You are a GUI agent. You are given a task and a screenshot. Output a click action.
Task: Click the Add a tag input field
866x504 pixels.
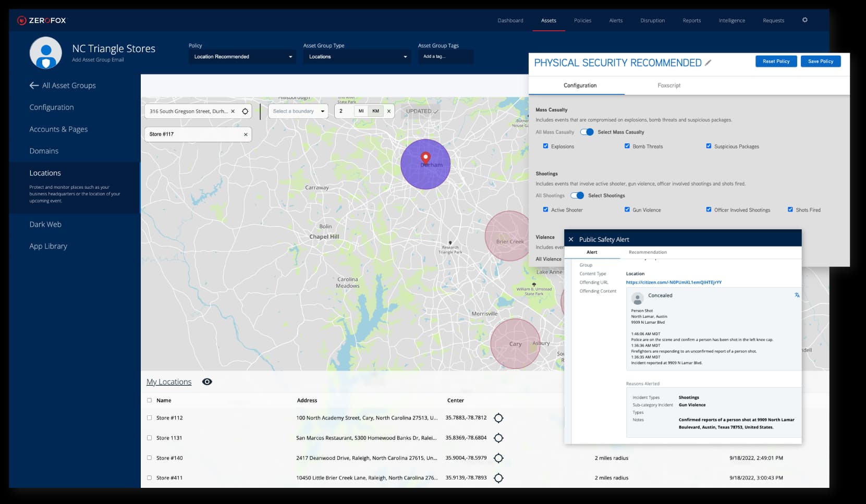446,56
